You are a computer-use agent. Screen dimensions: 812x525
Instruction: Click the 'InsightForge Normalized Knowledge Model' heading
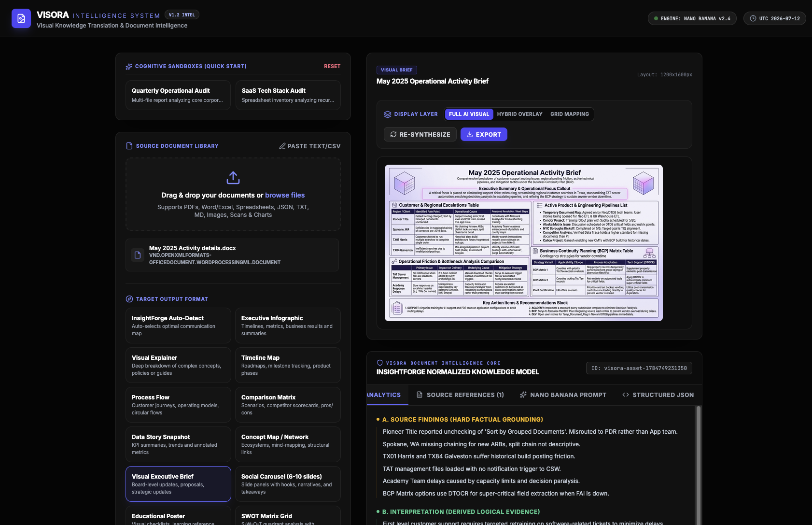pyautogui.click(x=458, y=372)
